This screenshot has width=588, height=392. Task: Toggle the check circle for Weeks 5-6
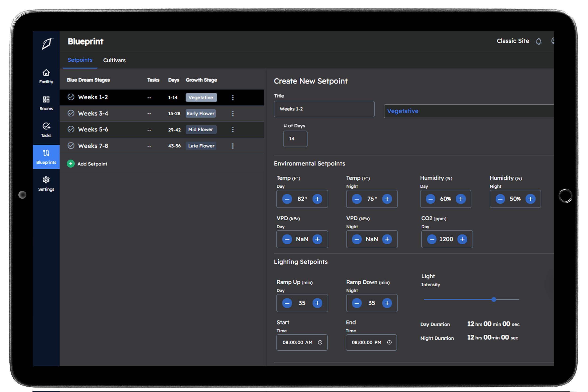click(x=71, y=129)
